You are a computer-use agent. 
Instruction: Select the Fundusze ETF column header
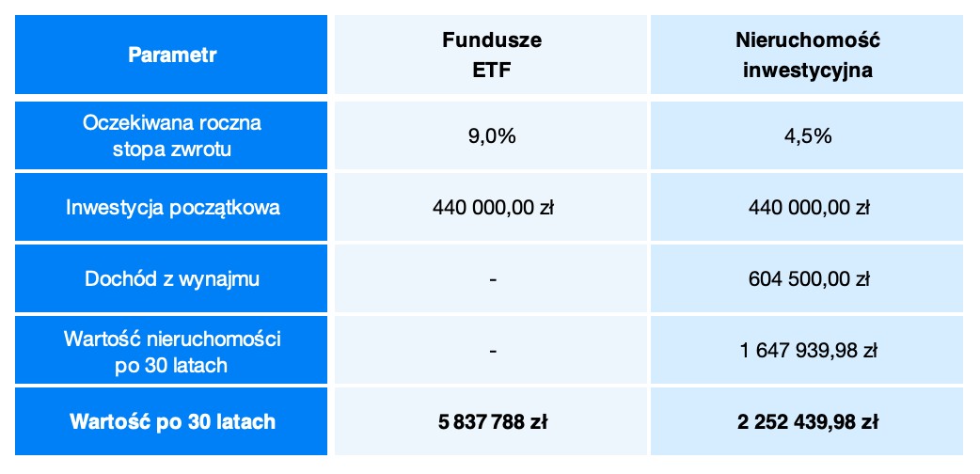(492, 55)
